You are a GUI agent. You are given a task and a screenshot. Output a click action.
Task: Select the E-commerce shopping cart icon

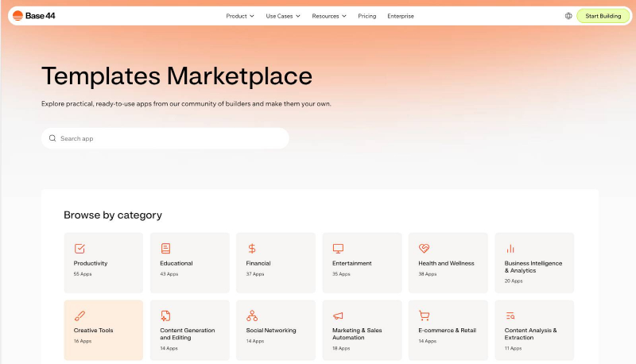click(424, 316)
